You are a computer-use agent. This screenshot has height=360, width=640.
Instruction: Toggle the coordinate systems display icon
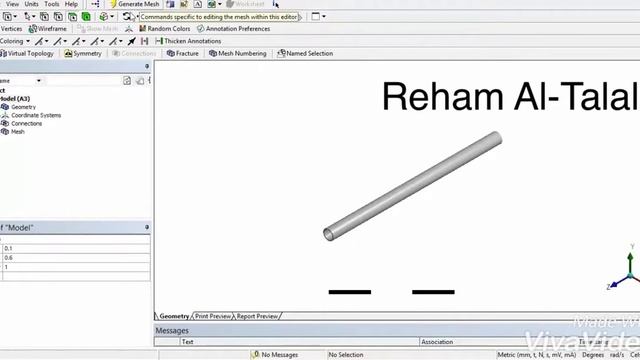(x=129, y=29)
